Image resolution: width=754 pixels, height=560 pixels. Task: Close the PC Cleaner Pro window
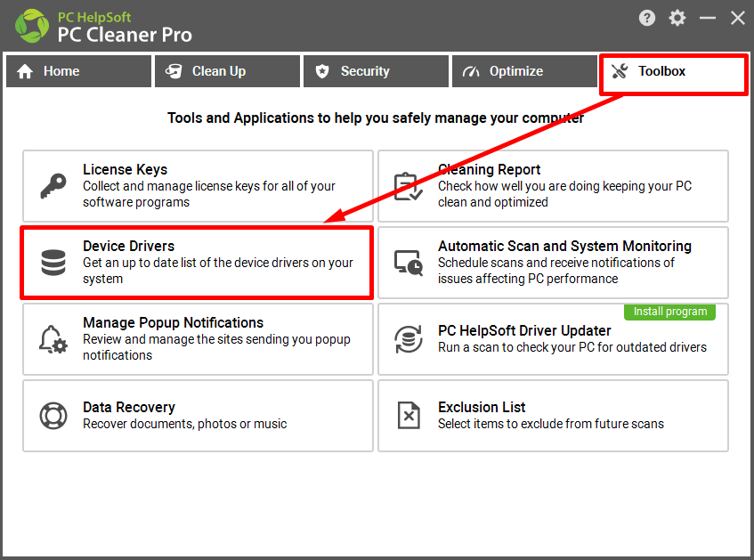coord(738,19)
